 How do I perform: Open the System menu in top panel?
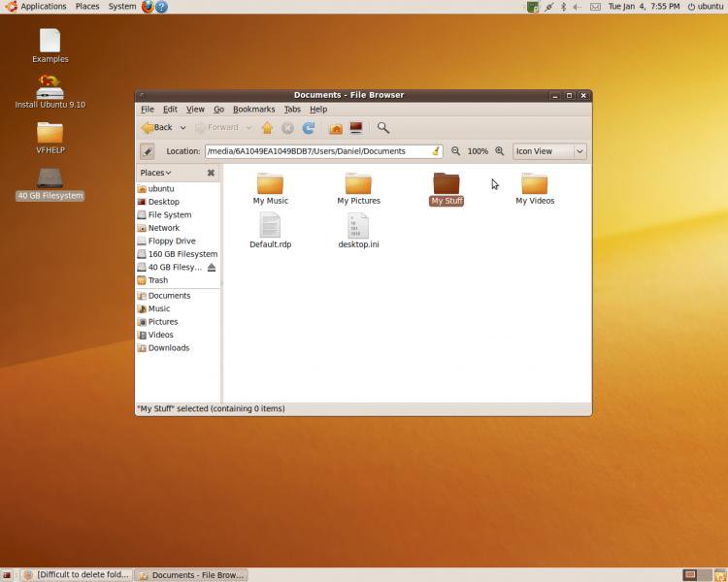[122, 7]
